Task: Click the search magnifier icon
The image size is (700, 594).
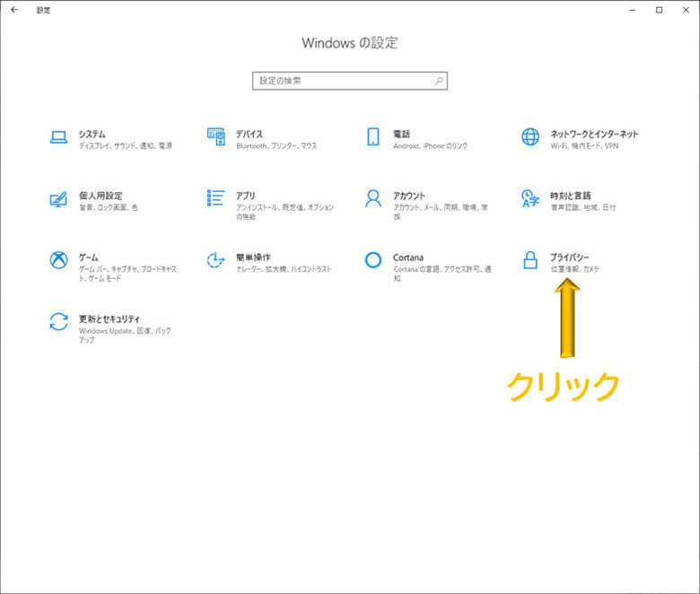Action: tap(439, 81)
